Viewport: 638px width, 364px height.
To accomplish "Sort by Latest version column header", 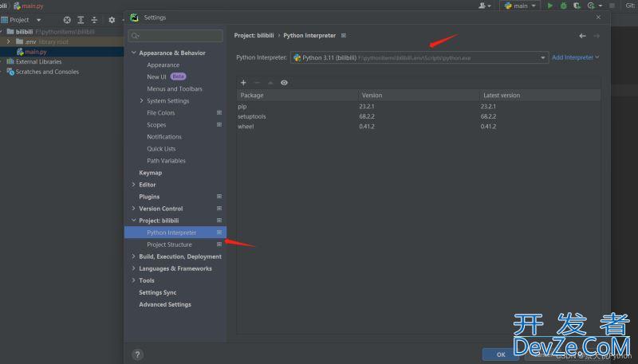I will coord(540,95).
